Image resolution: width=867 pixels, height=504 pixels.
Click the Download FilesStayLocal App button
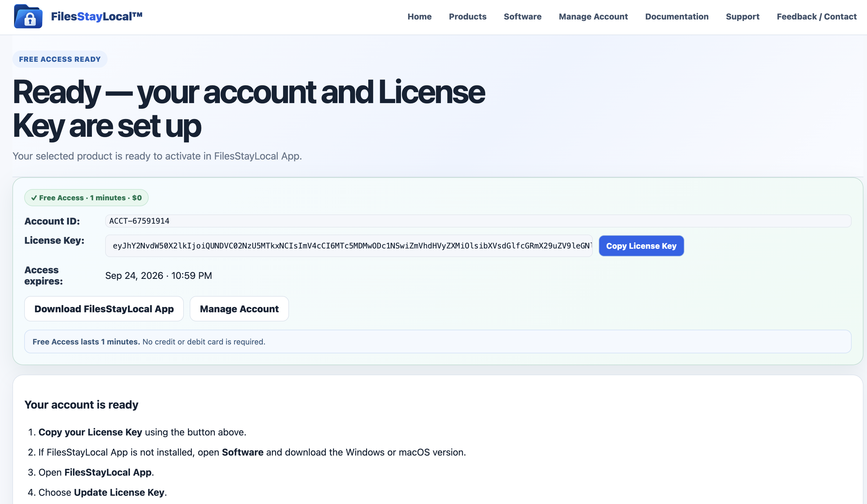104,309
